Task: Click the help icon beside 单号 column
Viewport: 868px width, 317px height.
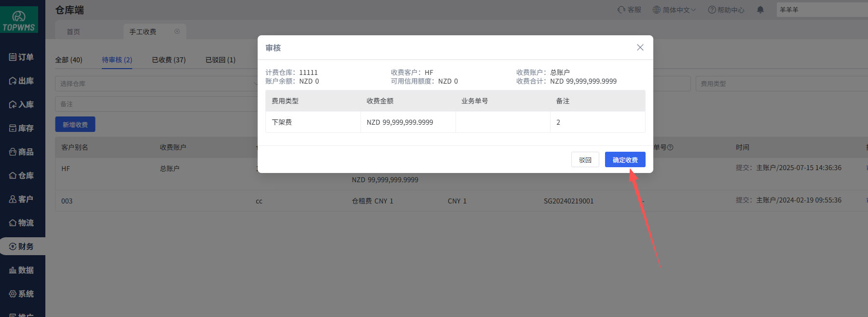Action: [670, 147]
